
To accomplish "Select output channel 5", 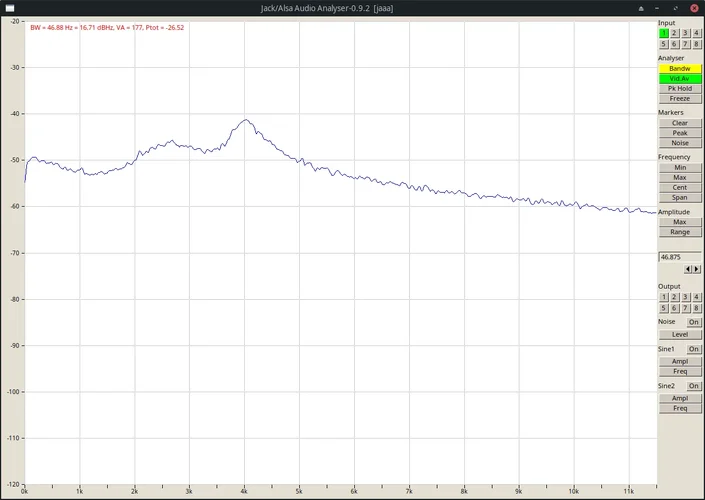I will click(x=664, y=308).
